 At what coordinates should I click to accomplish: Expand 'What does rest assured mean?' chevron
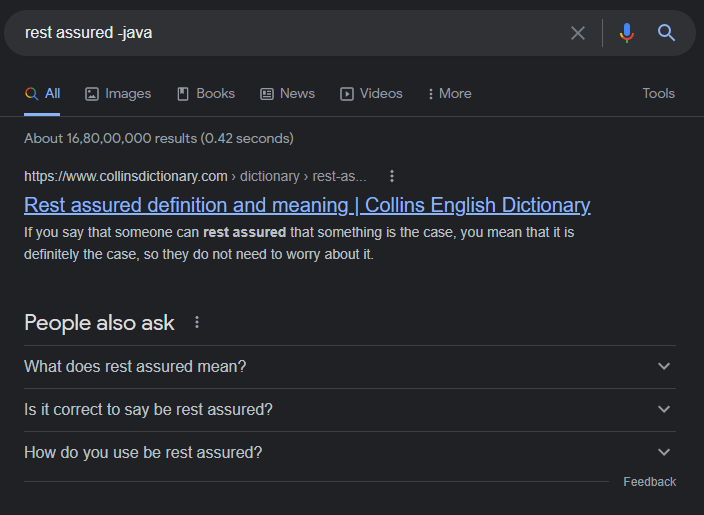pos(664,366)
